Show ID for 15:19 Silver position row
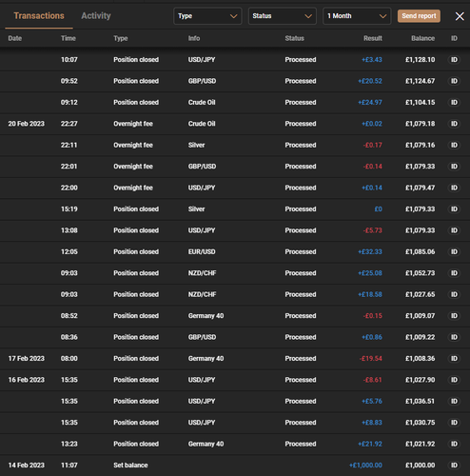The height and width of the screenshot is (476, 470). click(454, 208)
